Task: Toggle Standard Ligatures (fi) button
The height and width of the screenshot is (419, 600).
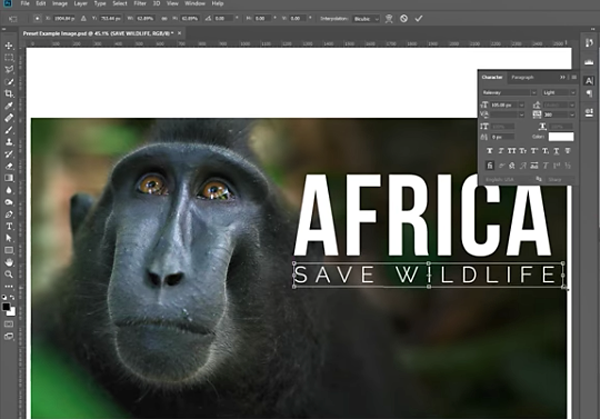Action: point(489,165)
